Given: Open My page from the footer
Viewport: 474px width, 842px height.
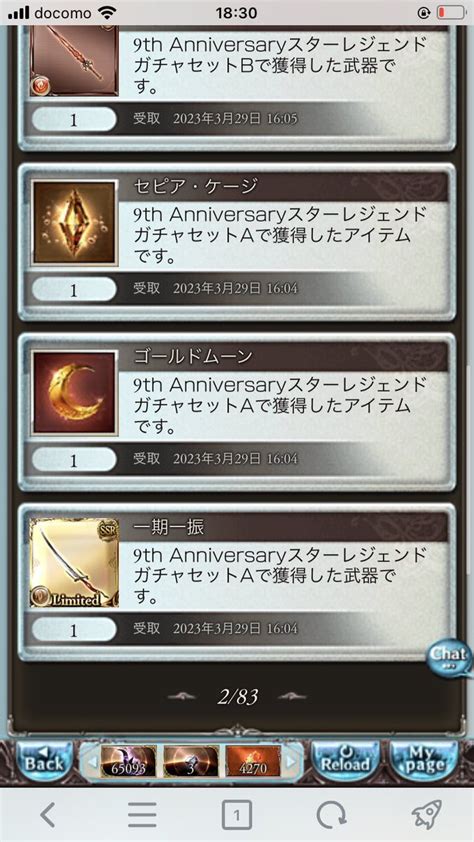Looking at the screenshot, I should point(424,760).
